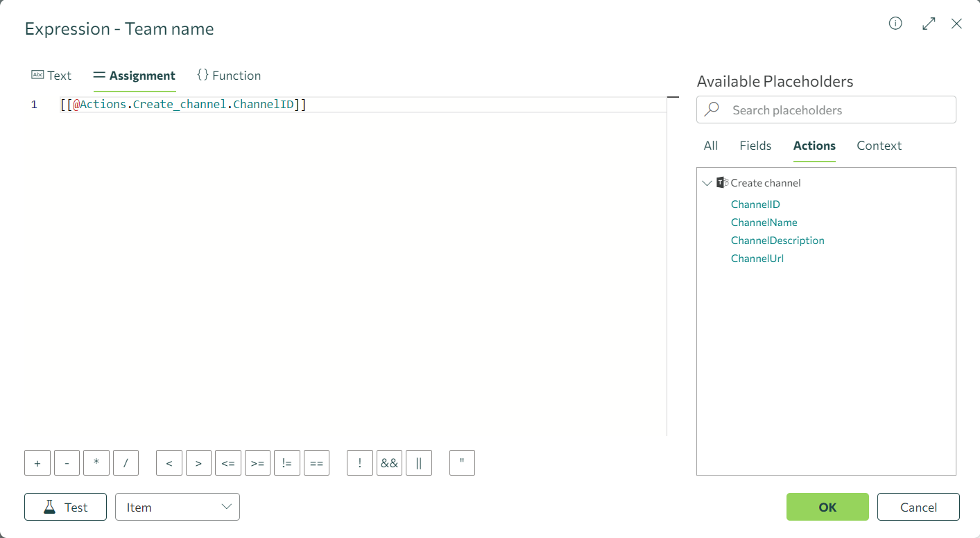Insert a double quote character
The width and height of the screenshot is (980, 538).
[x=462, y=463]
